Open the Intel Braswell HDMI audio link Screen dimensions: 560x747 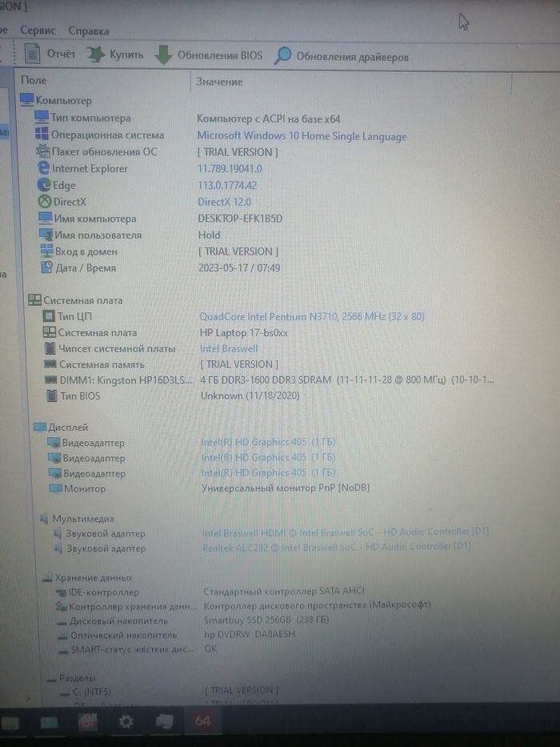[346, 532]
